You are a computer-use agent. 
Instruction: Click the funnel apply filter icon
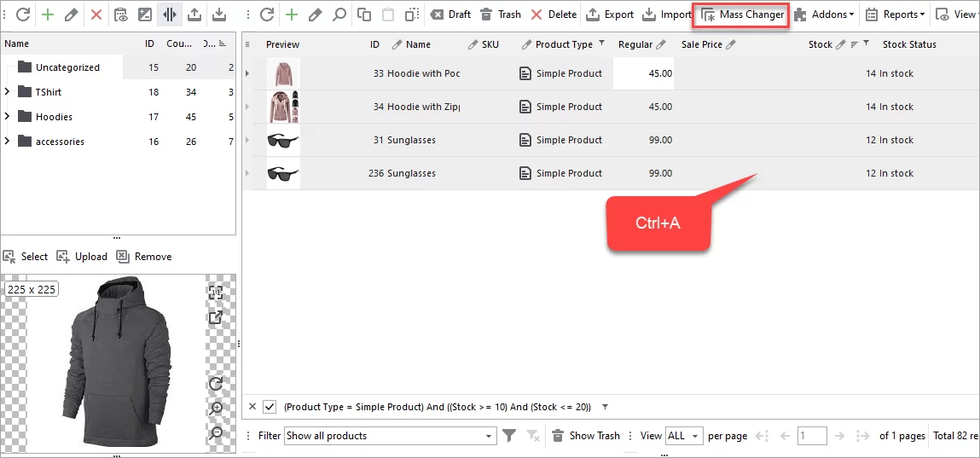(x=509, y=436)
